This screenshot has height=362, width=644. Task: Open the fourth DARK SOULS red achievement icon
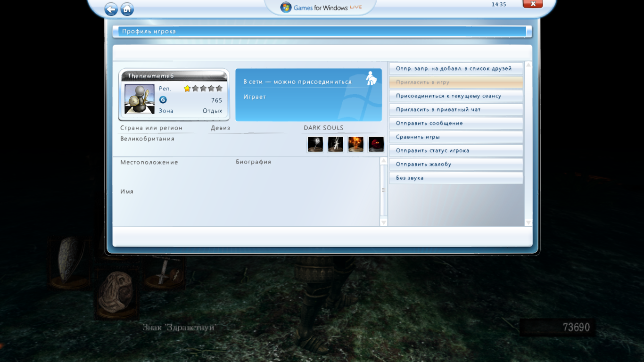click(x=376, y=144)
